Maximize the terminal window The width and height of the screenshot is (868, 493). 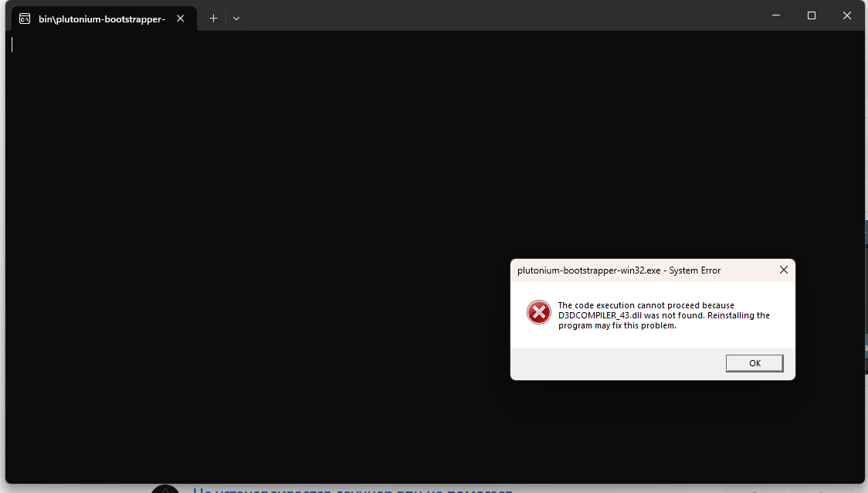pyautogui.click(x=812, y=15)
